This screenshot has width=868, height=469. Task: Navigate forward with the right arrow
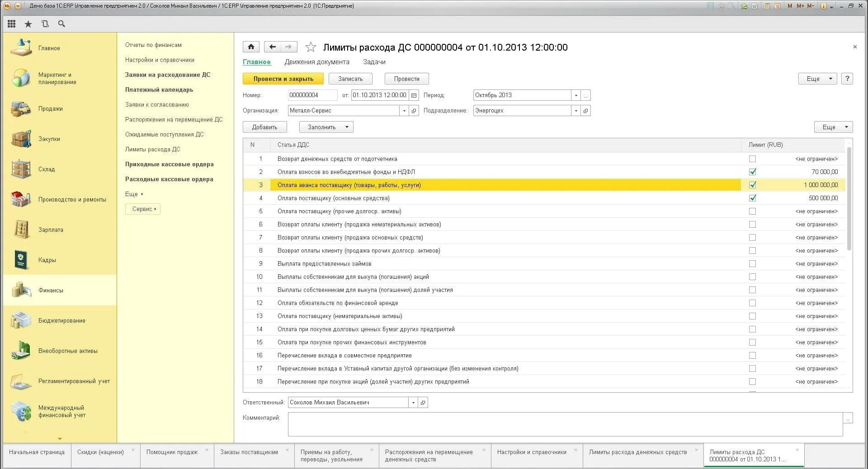coord(288,47)
